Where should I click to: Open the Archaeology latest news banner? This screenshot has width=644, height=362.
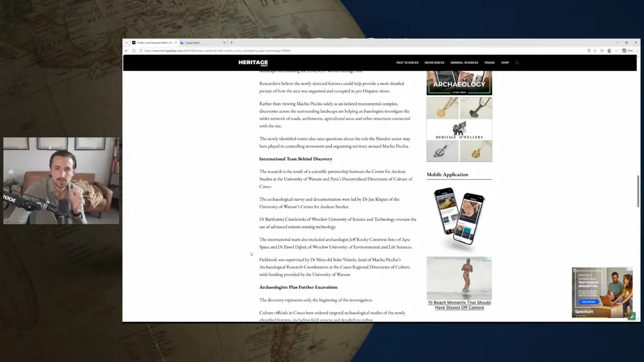click(459, 83)
